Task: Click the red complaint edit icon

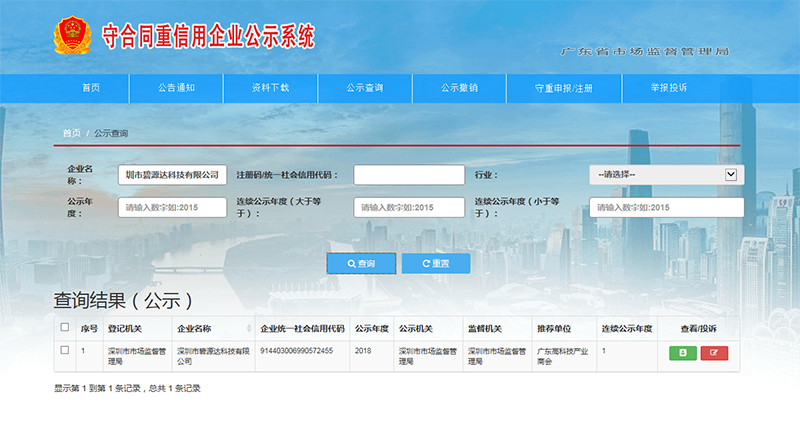Action: pyautogui.click(x=714, y=352)
